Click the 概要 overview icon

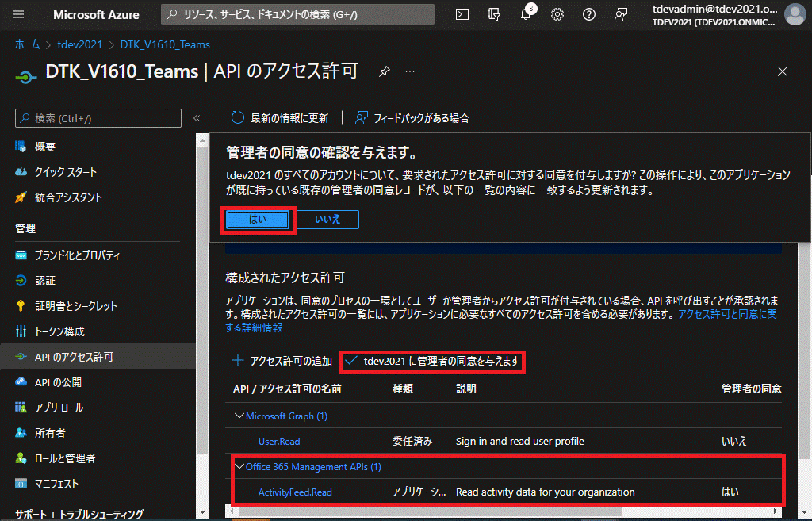point(21,147)
